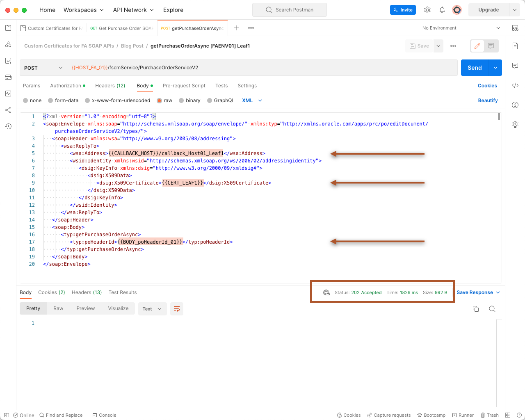This screenshot has width=525, height=420.
Task: Select the Monitors sidebar icon
Action: tap(8, 94)
